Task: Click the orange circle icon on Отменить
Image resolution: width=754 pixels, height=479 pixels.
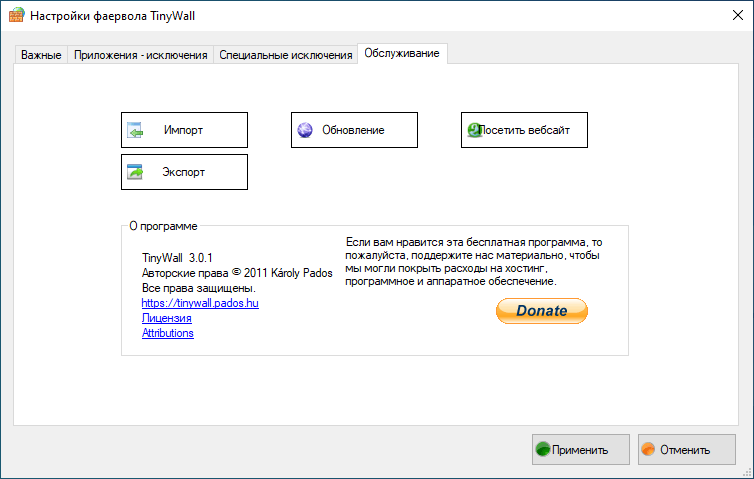Action: pyautogui.click(x=648, y=449)
